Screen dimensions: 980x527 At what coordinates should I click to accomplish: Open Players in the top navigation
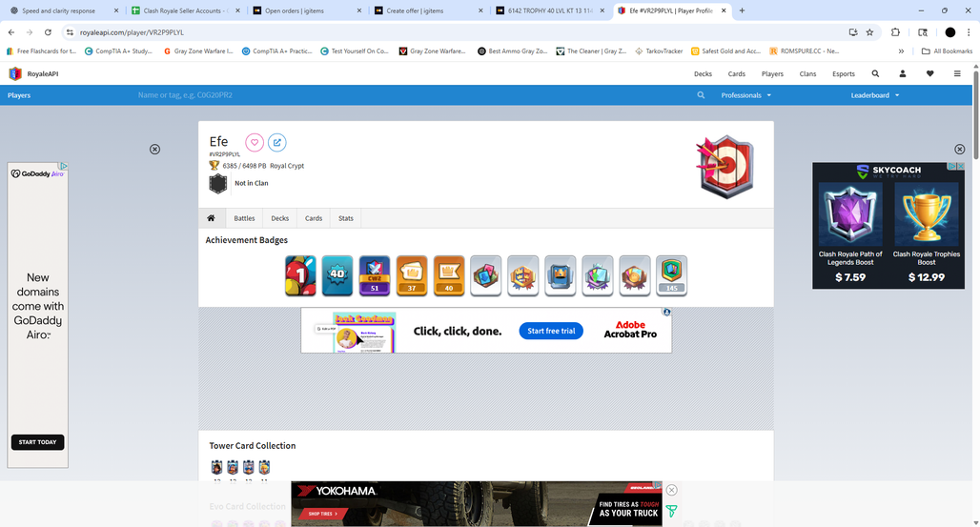click(772, 73)
